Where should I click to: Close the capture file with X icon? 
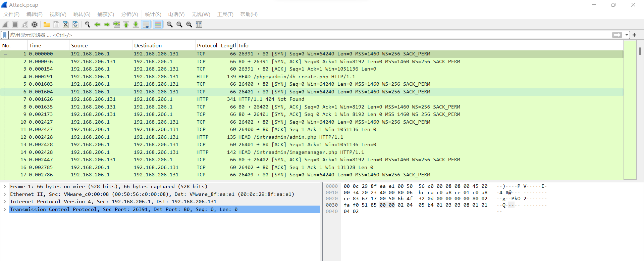point(66,25)
